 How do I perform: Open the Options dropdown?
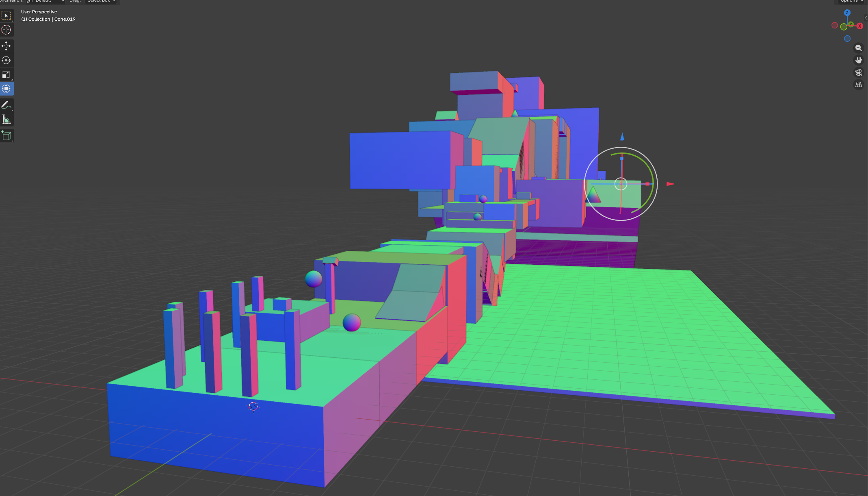point(851,1)
